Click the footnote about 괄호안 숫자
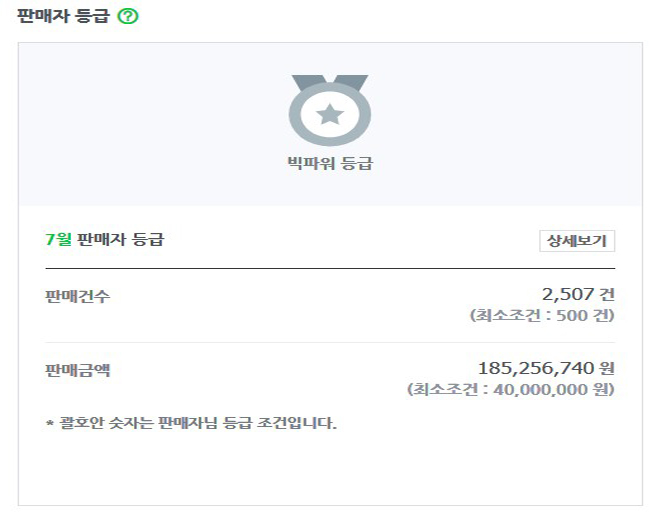 191,423
